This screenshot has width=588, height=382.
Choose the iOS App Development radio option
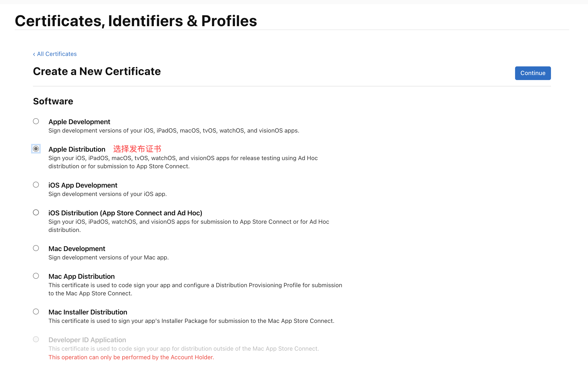[36, 185]
